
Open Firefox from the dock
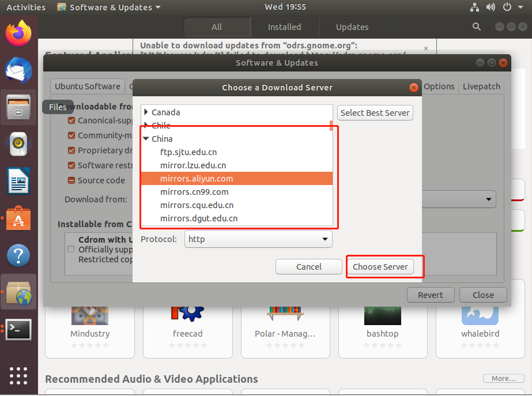click(x=18, y=33)
